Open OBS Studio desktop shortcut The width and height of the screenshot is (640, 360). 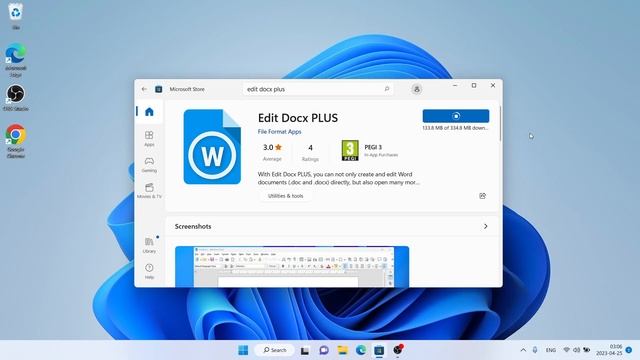(x=16, y=98)
